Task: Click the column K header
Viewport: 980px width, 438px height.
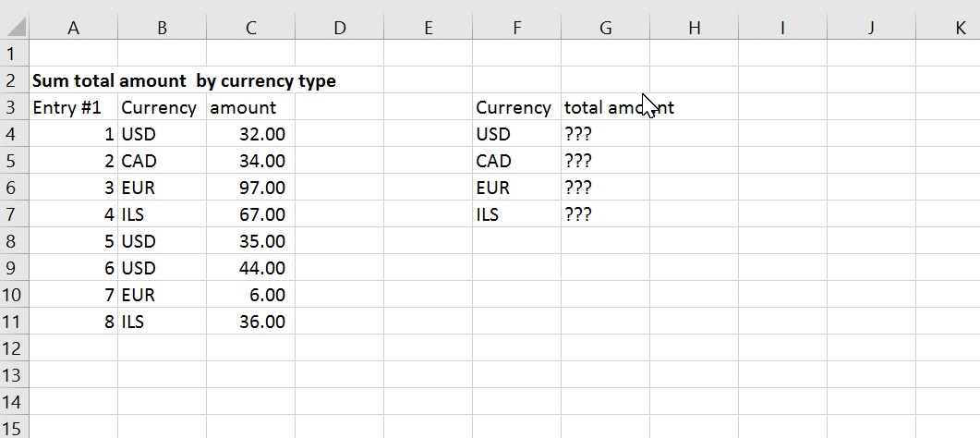Action: (959, 28)
